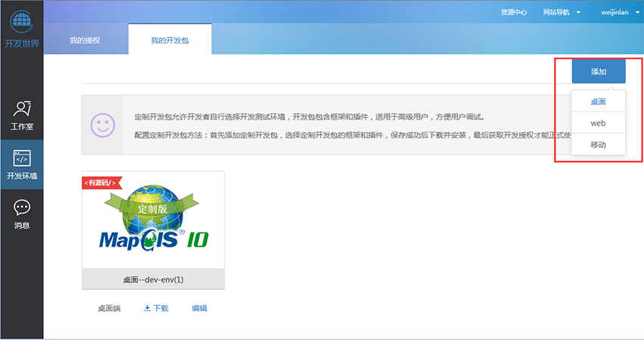The height and width of the screenshot is (340, 644).
Task: Click the smiley face info icon
Action: coord(102,124)
